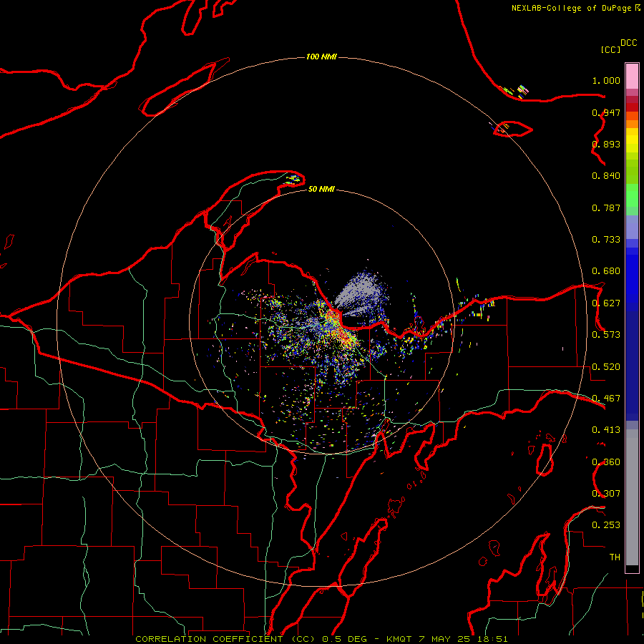Click the 0.307 value on the color scale

point(606,494)
